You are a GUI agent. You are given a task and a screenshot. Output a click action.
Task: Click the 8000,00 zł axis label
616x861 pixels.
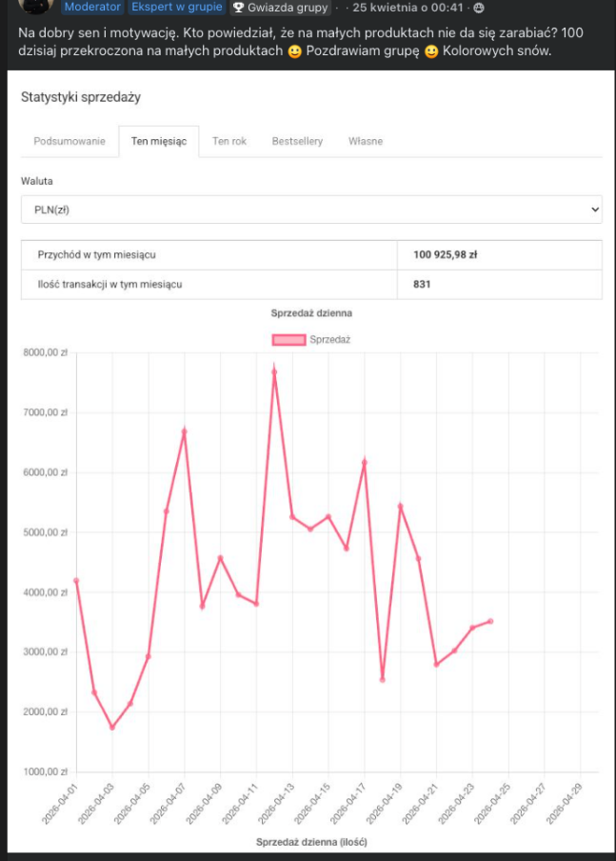(x=45, y=353)
